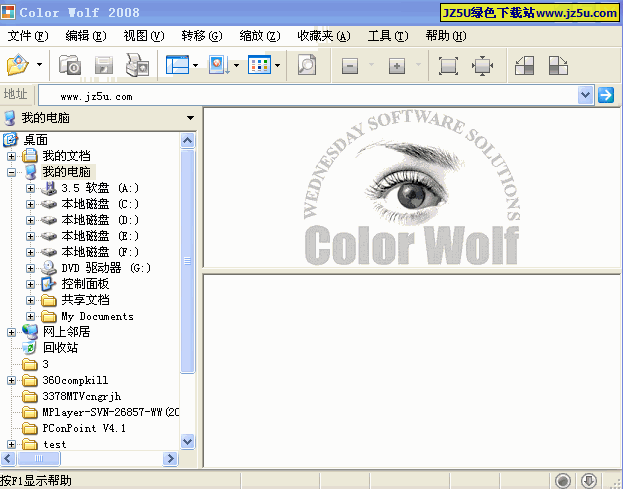This screenshot has height=489, width=623.
Task: Open the dropdown arrow beside the open folder icon
Action: [x=39, y=64]
